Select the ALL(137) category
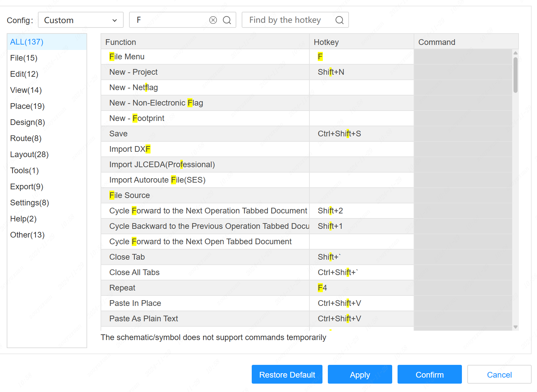The image size is (537, 392). pos(27,42)
